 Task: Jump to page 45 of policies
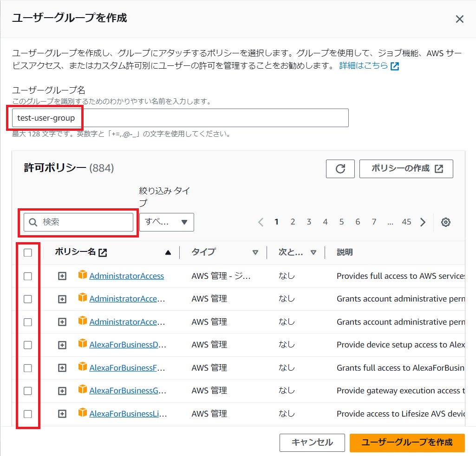click(x=406, y=222)
